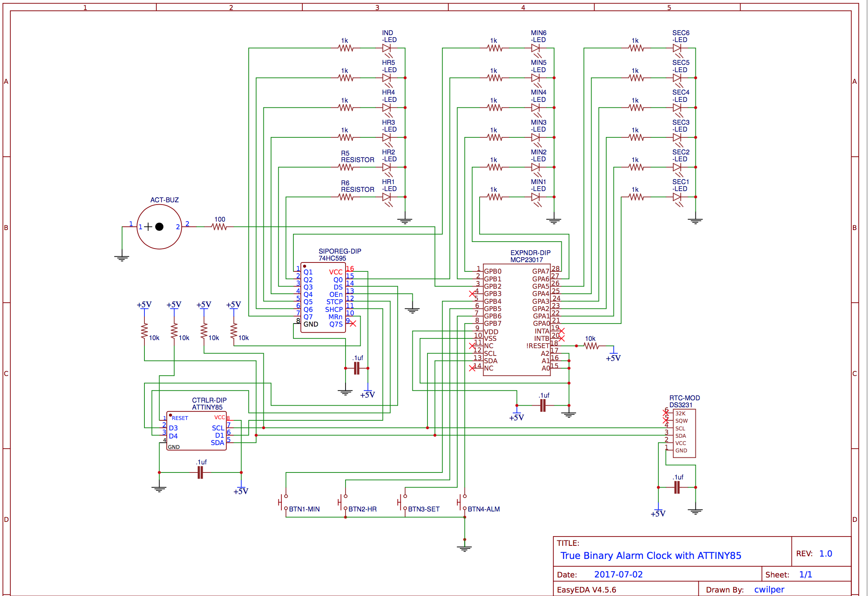Select the .1uf capacitor below ATTINY85
Image resolution: width=868 pixels, height=596 pixels.
point(200,472)
